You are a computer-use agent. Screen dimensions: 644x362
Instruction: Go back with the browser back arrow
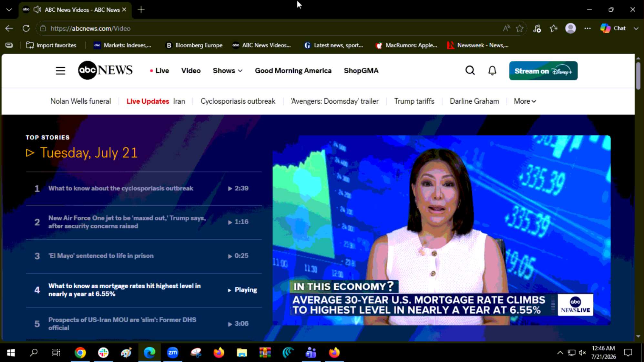tap(9, 28)
